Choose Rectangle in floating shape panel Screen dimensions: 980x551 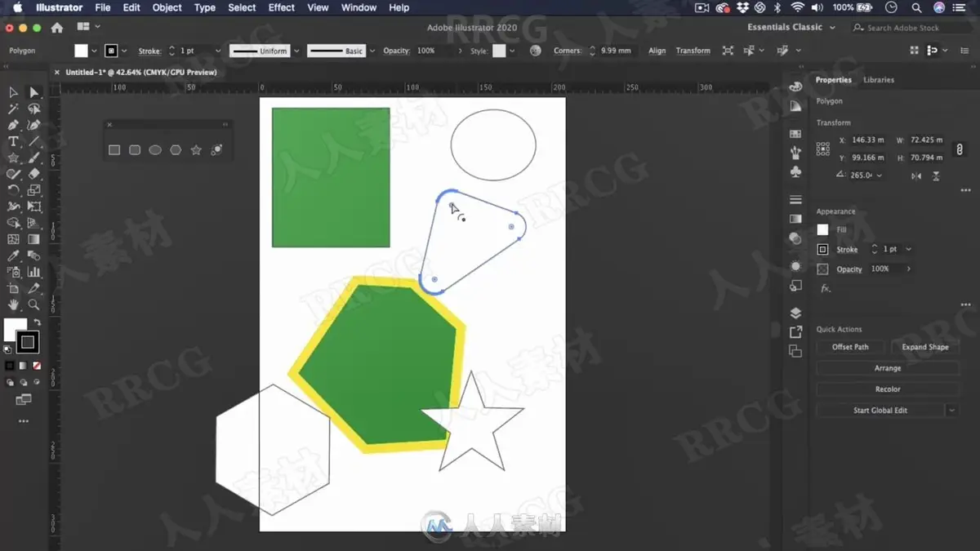click(x=114, y=150)
